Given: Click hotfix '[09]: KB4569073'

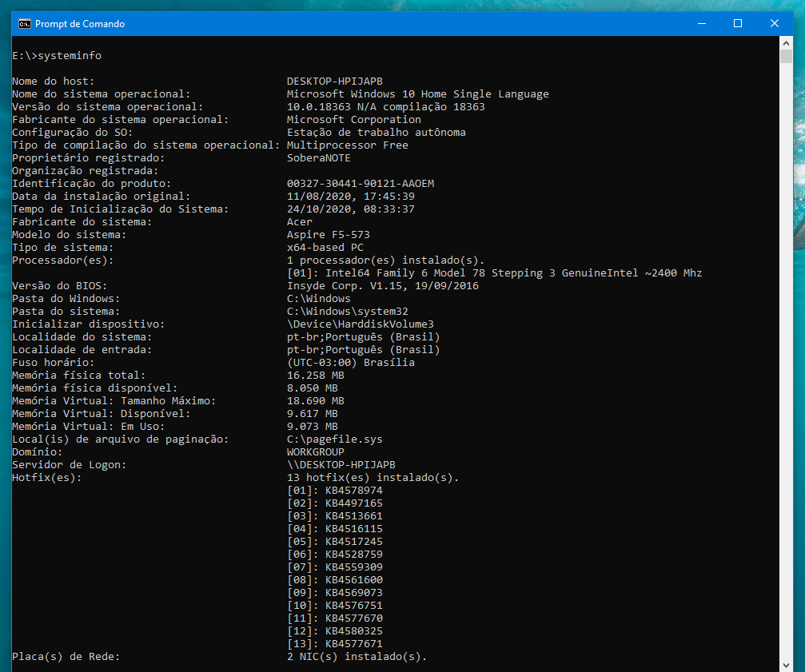Looking at the screenshot, I should point(335,593).
